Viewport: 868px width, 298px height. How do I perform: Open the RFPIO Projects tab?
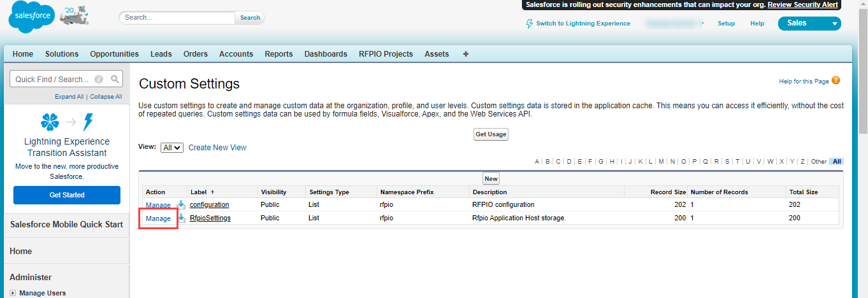[x=386, y=54]
